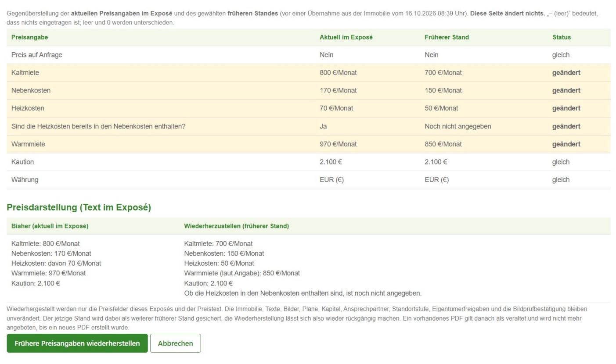Viewport: 616px width, 364px height.
Task: Select the "Ja" value cell
Action: tap(323, 126)
